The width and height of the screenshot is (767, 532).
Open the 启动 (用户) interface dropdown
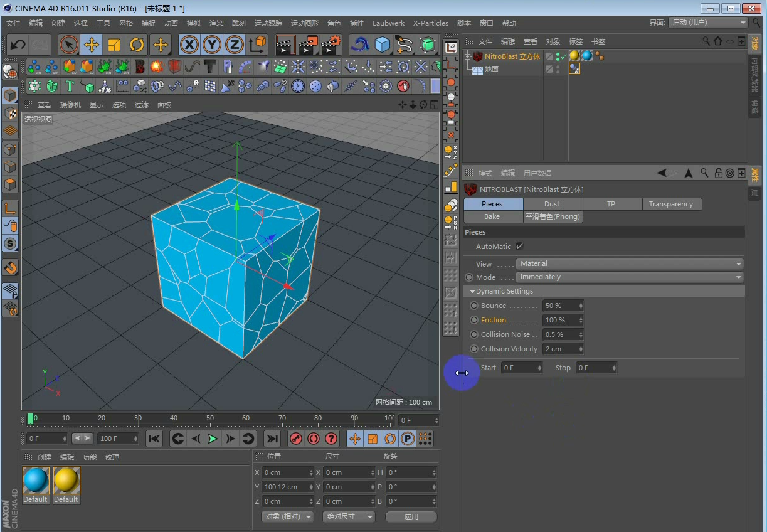coord(709,22)
